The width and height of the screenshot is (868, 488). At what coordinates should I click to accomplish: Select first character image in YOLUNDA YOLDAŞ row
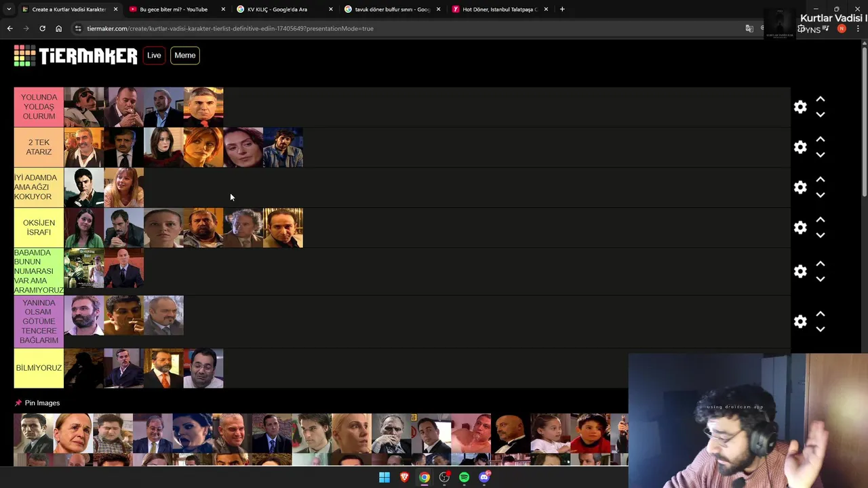84,107
